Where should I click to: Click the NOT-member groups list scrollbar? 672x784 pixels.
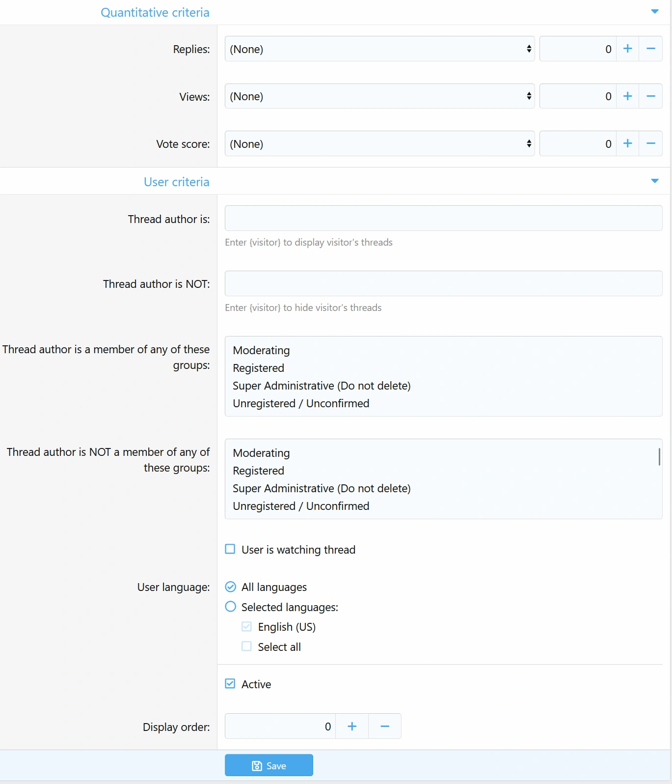tap(659, 457)
